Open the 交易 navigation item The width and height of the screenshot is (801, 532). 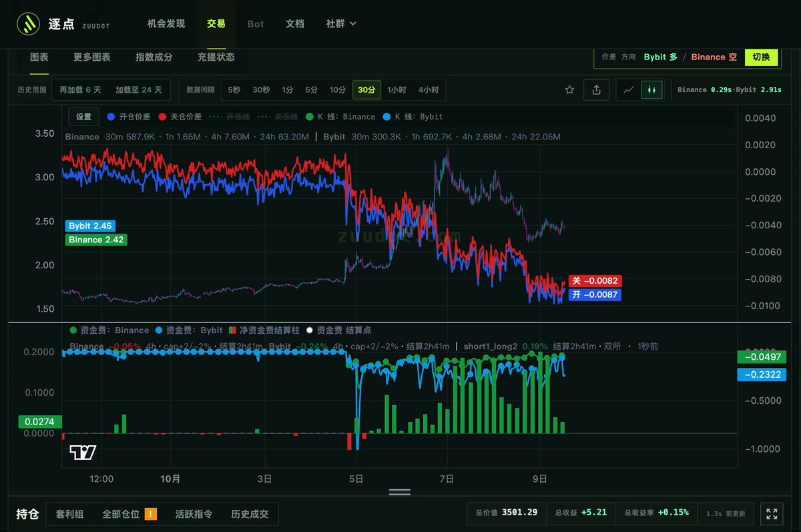[x=216, y=24]
